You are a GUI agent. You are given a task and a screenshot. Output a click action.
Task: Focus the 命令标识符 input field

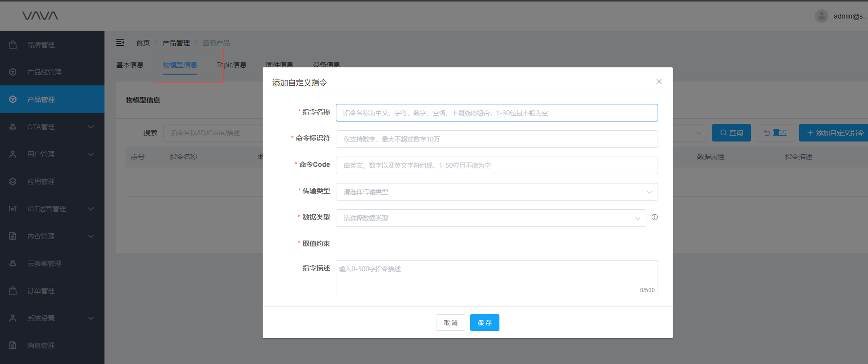496,139
